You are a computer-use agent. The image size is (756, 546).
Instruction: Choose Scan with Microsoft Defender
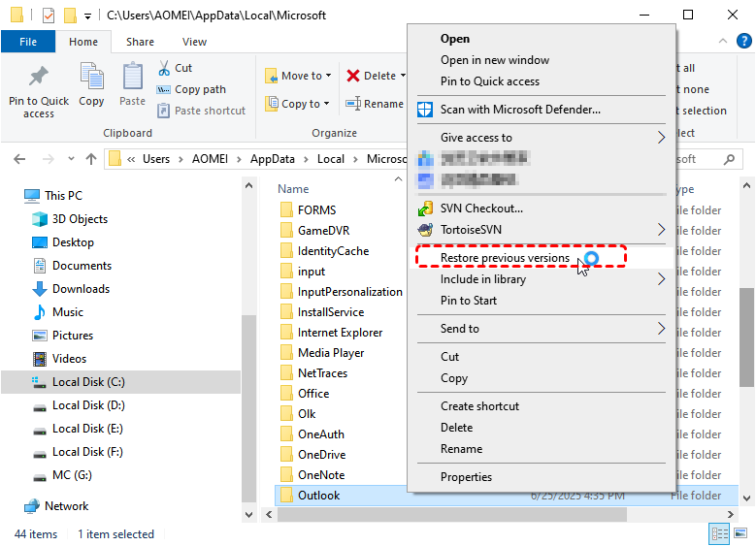point(520,110)
